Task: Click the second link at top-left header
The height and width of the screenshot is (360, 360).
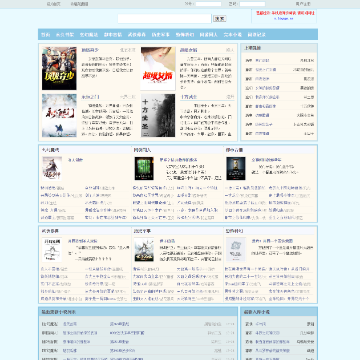Action: coord(79,4)
